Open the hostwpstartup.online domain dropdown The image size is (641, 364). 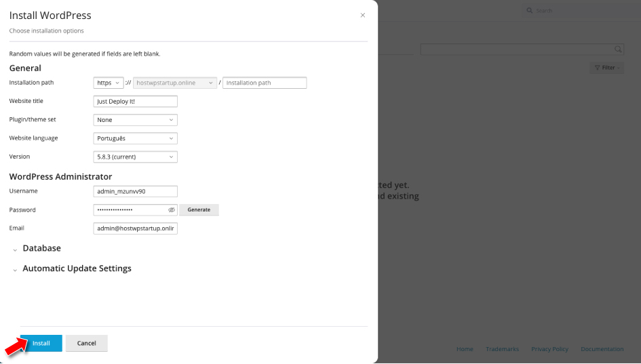[175, 83]
